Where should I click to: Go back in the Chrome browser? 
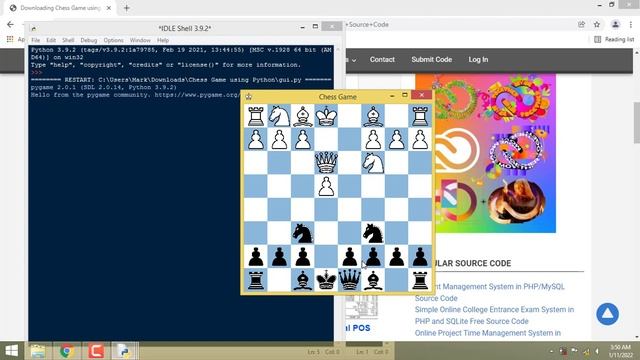point(11,24)
